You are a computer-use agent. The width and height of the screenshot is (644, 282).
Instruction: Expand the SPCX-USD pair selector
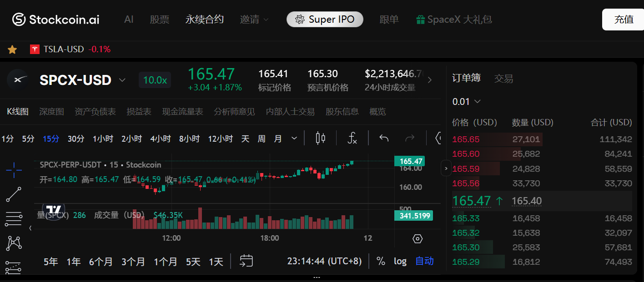(x=122, y=80)
